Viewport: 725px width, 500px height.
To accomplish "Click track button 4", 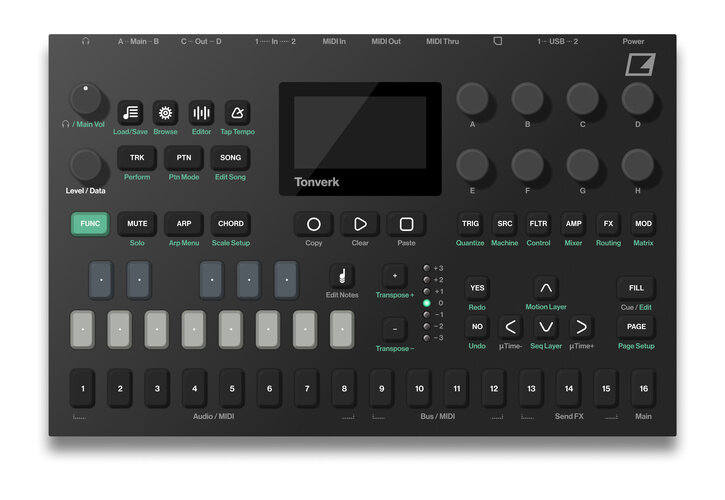I will click(x=195, y=388).
